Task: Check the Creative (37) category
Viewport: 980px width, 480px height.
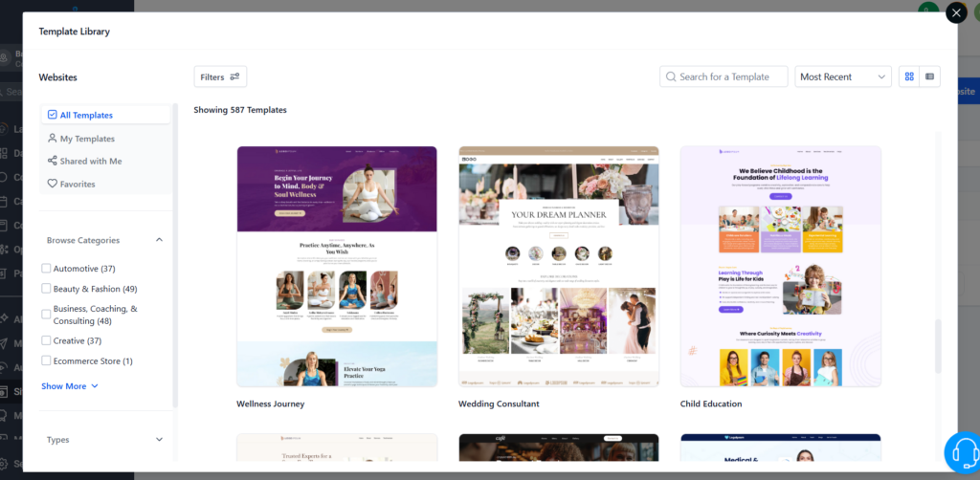Action: click(x=46, y=340)
